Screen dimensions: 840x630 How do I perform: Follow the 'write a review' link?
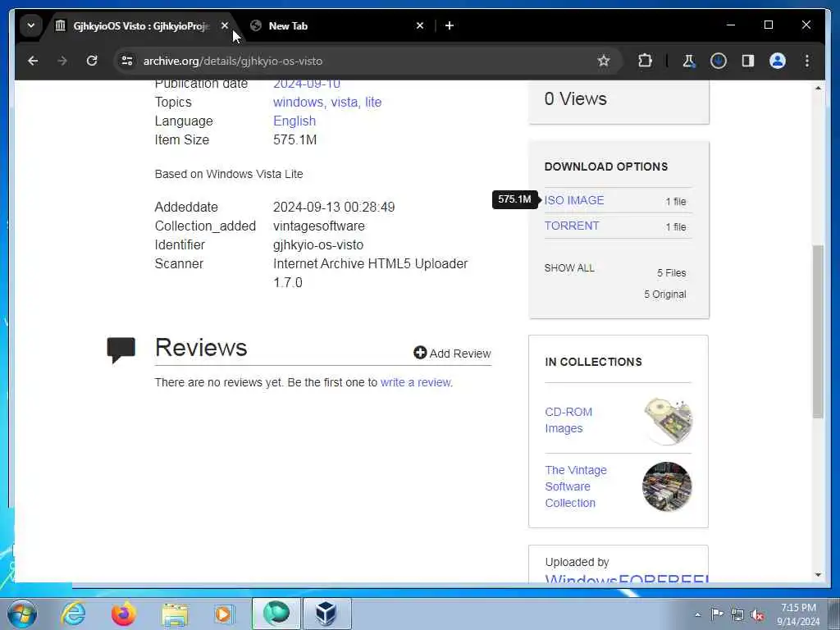click(x=416, y=382)
